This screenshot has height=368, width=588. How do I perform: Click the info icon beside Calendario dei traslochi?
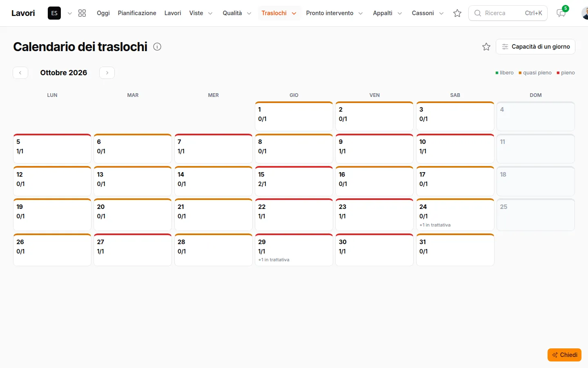(x=157, y=47)
